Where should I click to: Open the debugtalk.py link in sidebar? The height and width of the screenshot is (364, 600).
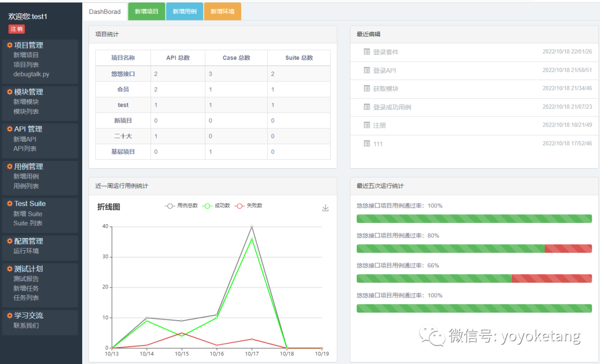point(31,74)
